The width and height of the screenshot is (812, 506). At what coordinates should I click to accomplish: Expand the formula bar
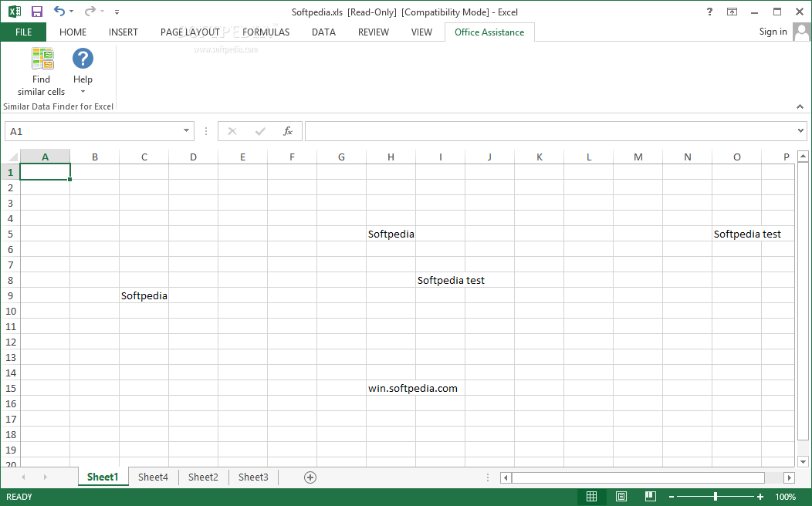(800, 131)
